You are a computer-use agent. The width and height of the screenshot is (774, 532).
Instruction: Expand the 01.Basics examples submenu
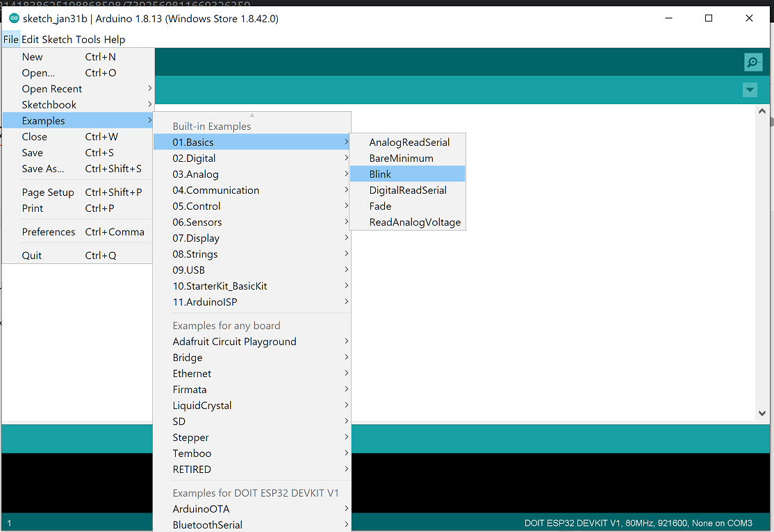coord(252,142)
